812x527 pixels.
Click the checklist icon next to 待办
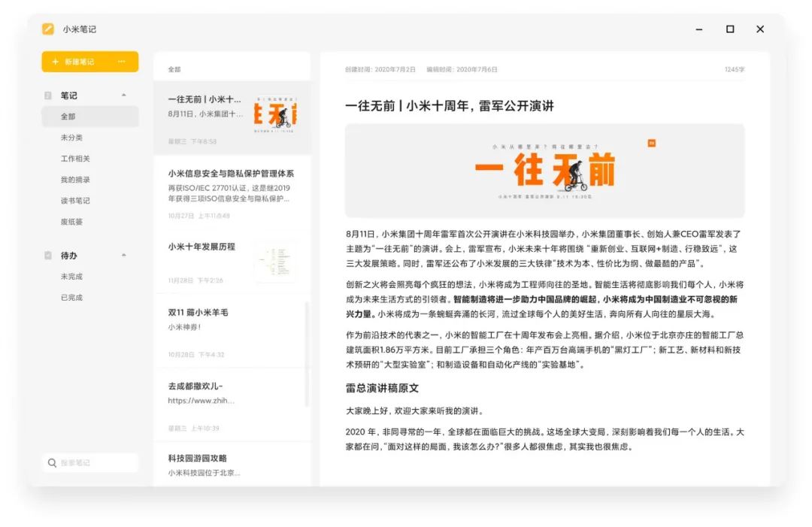click(47, 256)
